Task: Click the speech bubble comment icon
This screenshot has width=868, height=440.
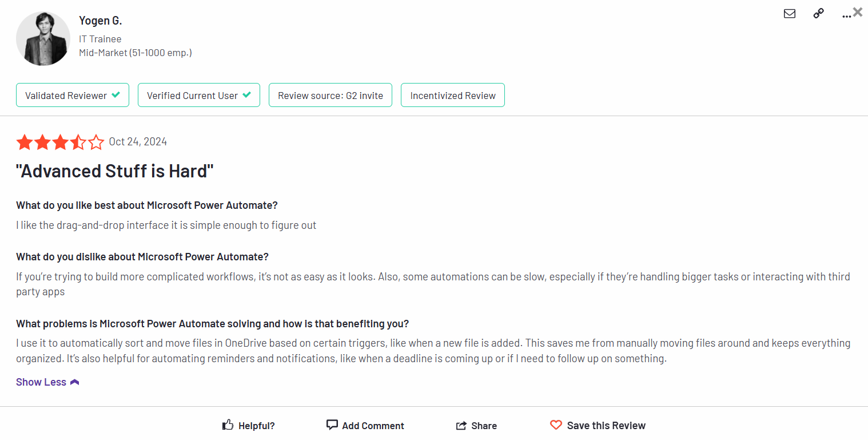Action: click(x=332, y=425)
